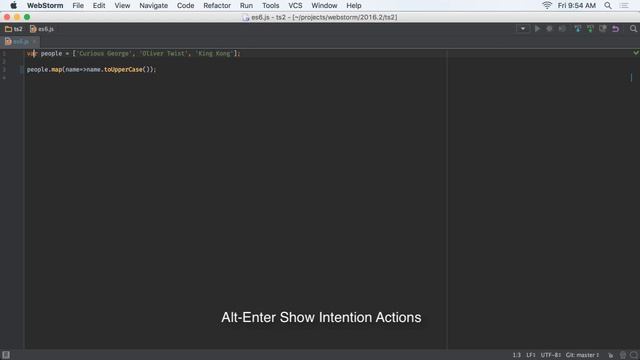640x360 pixels.
Task: Click line number 1 in the gutter
Action: [x=4, y=53]
